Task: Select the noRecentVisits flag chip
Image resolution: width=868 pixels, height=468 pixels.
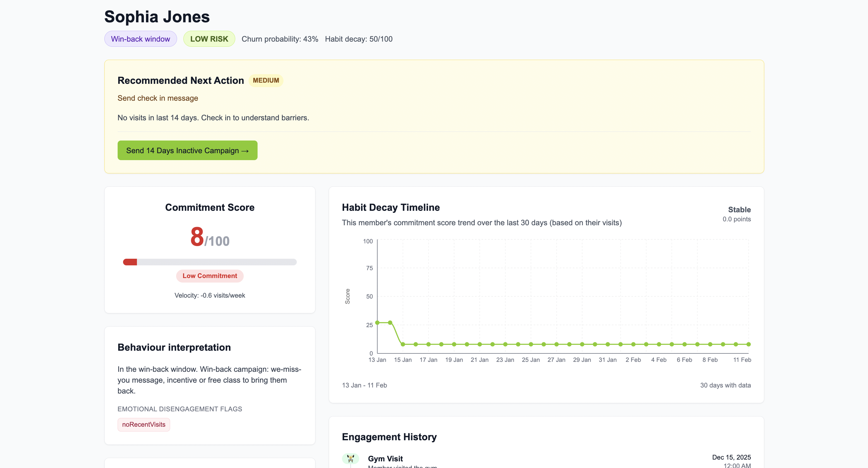Action: pos(144,425)
